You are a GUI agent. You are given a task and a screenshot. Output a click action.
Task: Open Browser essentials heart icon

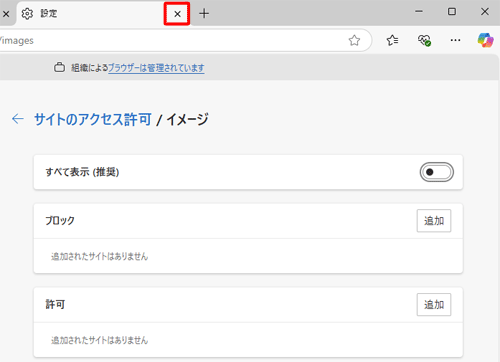tap(424, 40)
